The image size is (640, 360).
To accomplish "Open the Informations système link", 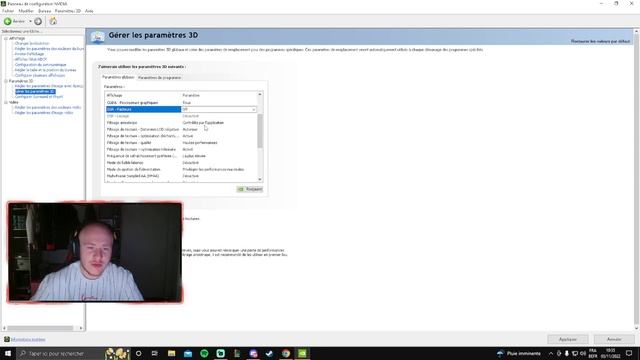I will point(28,340).
